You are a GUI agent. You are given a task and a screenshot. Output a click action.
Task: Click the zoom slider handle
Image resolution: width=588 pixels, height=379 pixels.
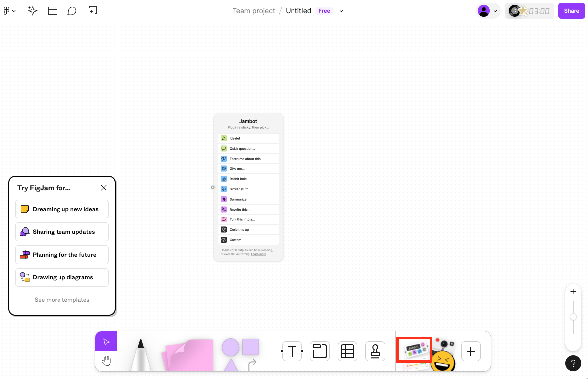pyautogui.click(x=573, y=317)
